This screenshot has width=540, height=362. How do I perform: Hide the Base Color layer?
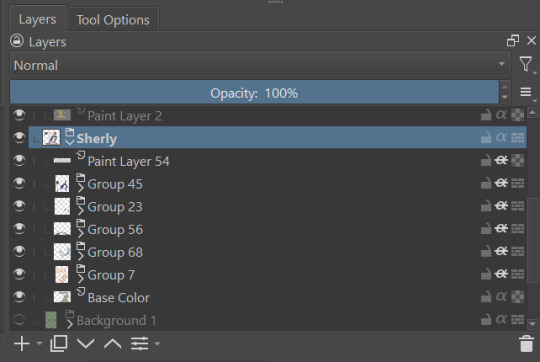[19, 297]
